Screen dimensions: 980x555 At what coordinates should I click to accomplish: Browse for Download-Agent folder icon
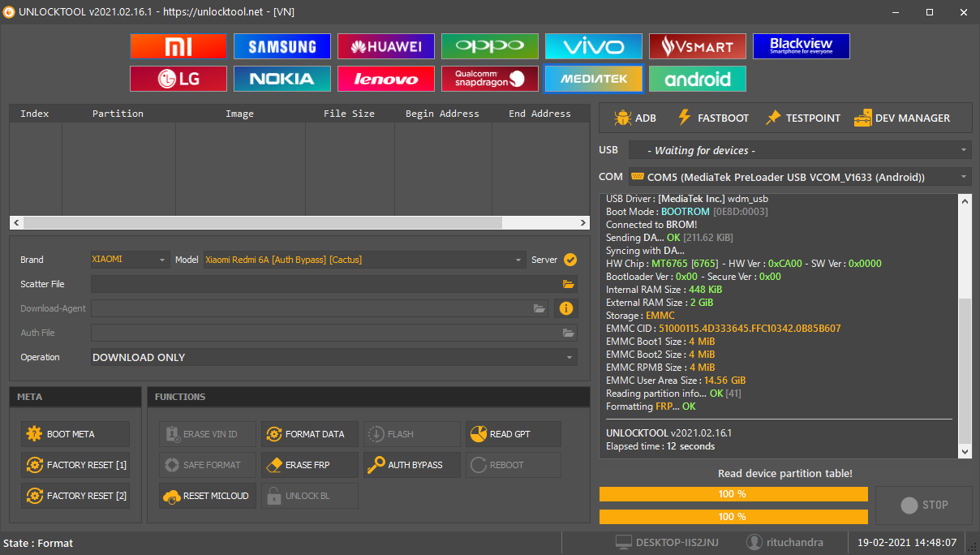[x=539, y=308]
